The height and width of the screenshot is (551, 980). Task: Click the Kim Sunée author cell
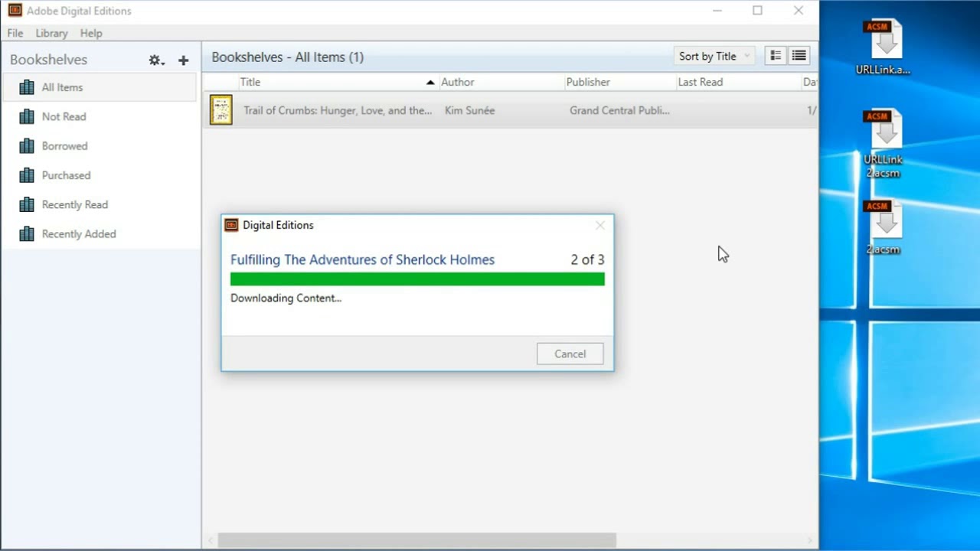click(469, 110)
